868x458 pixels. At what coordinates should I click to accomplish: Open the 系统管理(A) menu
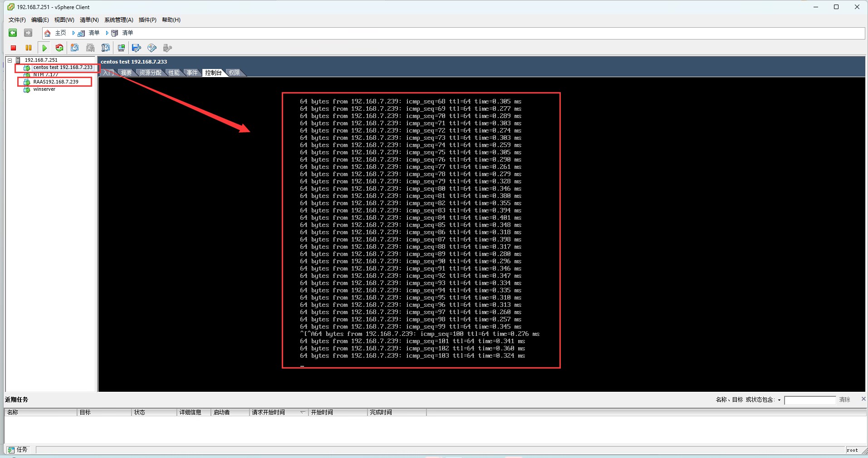[x=119, y=20]
